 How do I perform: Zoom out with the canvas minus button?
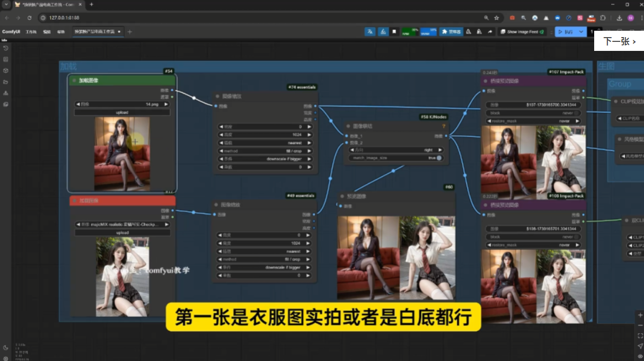[x=640, y=325]
